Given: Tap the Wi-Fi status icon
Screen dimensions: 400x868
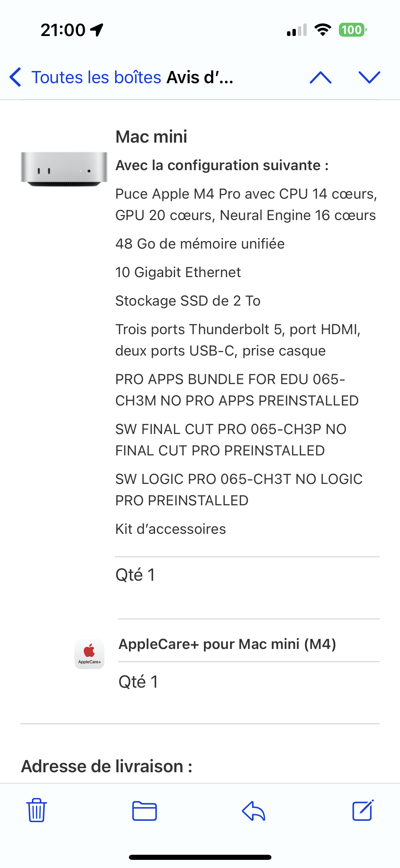Looking at the screenshot, I should point(323,30).
